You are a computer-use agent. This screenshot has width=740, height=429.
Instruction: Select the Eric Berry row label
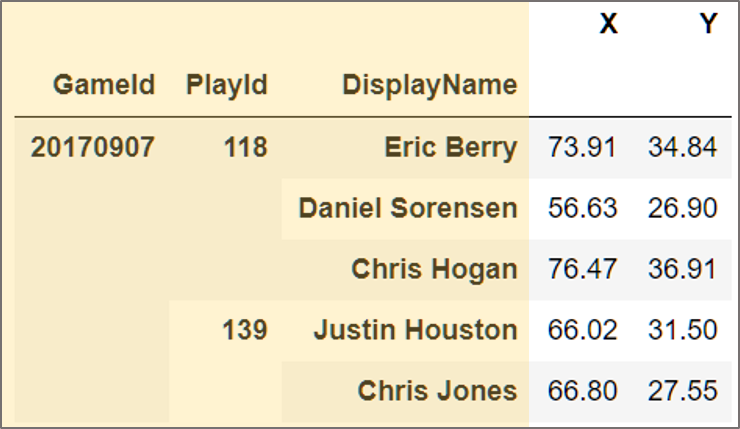(451, 148)
